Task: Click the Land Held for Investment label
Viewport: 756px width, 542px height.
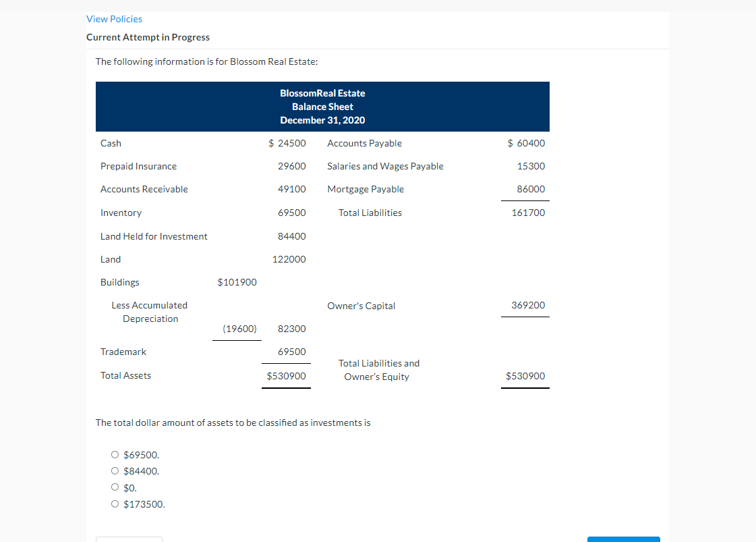Action: (153, 236)
